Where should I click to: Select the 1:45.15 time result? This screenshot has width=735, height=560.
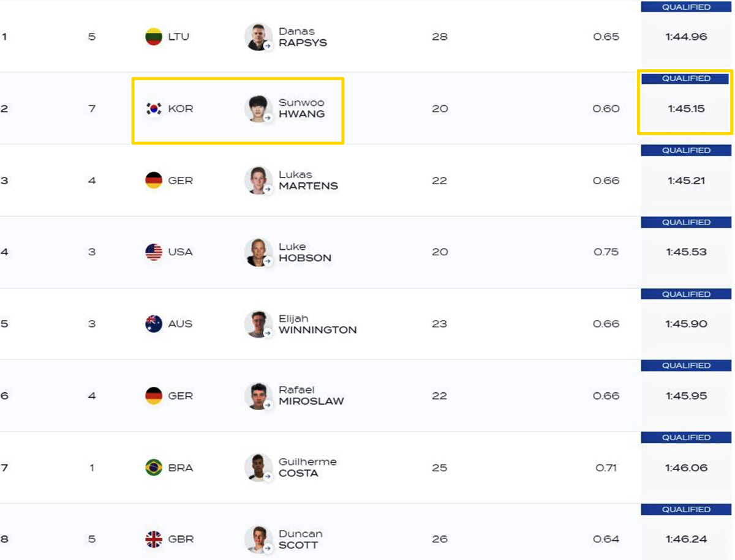pyautogui.click(x=686, y=109)
